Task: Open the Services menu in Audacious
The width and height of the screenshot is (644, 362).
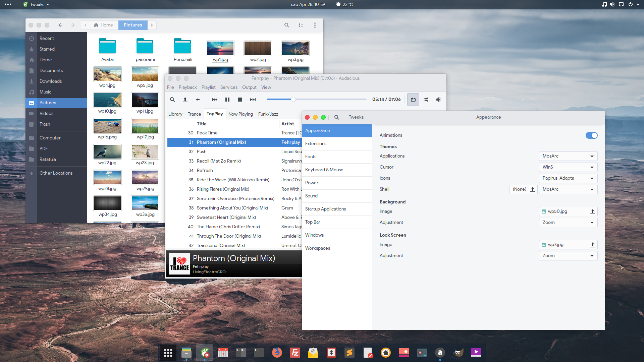Action: [229, 87]
